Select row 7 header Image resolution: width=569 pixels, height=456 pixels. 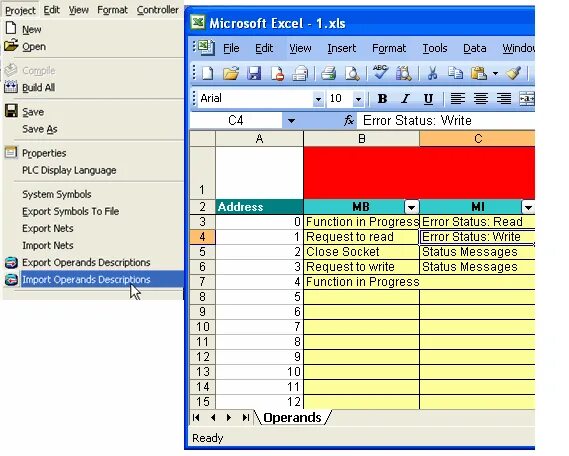tap(202, 282)
